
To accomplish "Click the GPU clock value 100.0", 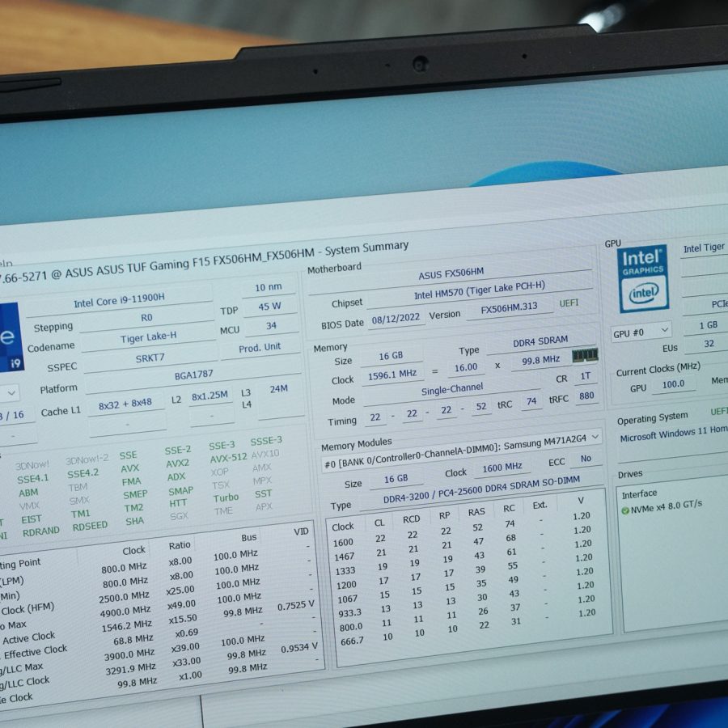I will click(x=673, y=384).
